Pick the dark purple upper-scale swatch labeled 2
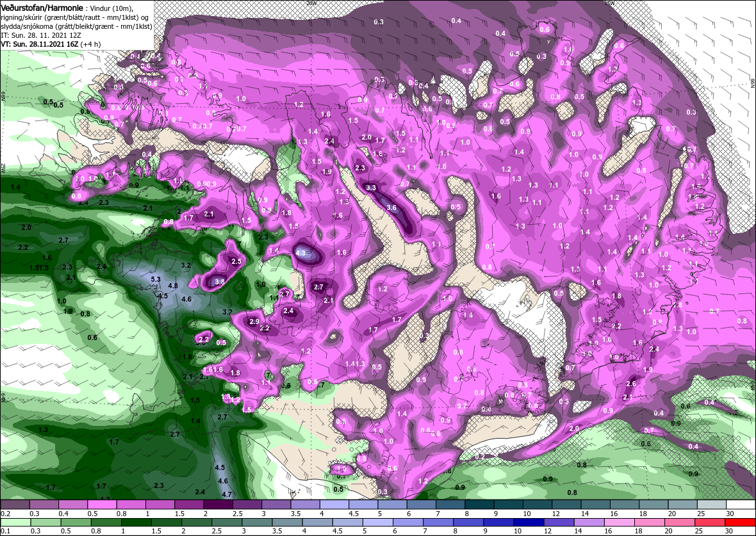Image resolution: width=756 pixels, height=536 pixels. click(218, 505)
